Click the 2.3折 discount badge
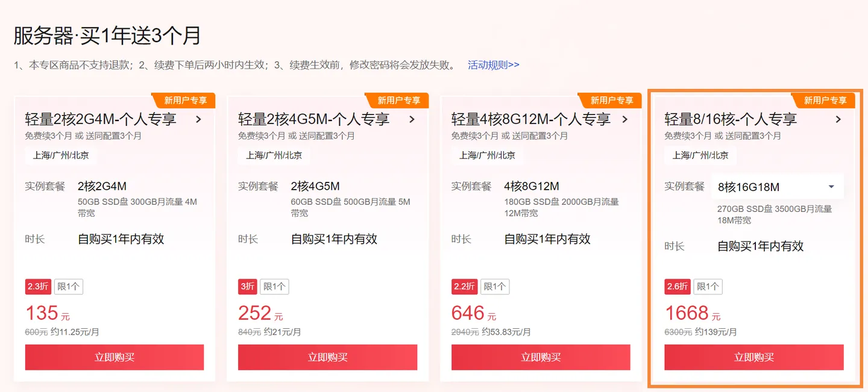868x392 pixels. [38, 287]
